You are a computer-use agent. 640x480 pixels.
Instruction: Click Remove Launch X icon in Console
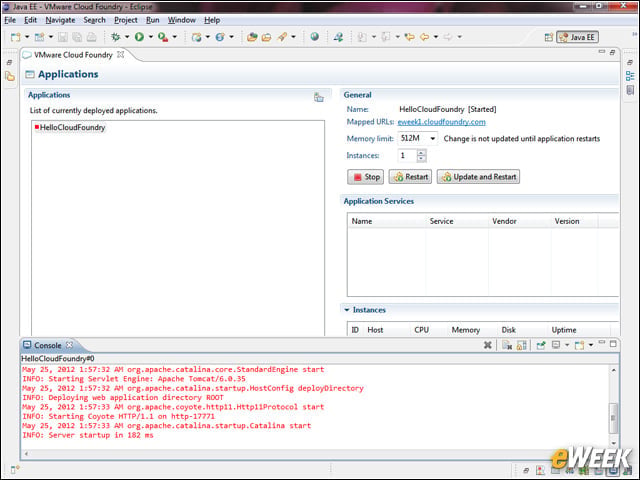tap(487, 345)
